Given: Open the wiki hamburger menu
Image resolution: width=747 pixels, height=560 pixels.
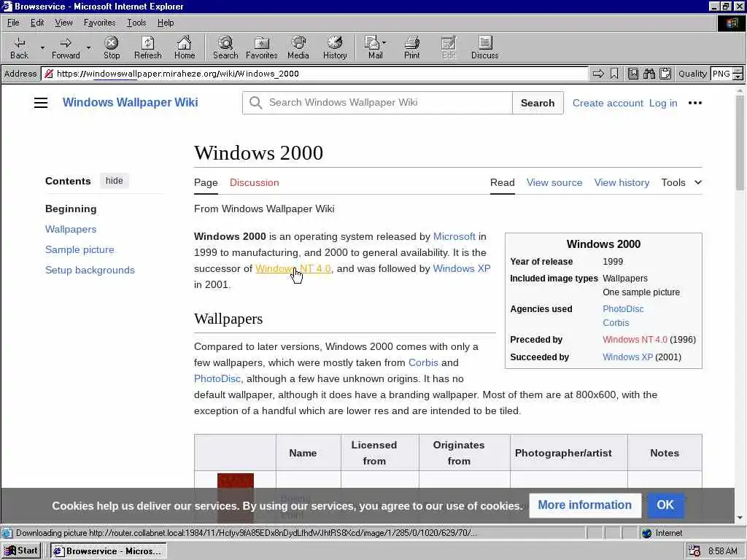Looking at the screenshot, I should coord(41,103).
